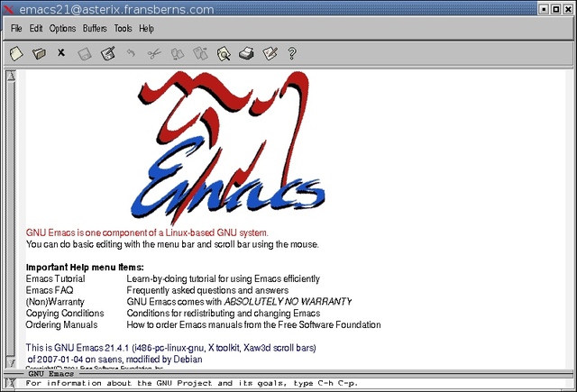Click the Emacs logo image
Image resolution: width=577 pixels, height=392 pixels.
click(x=228, y=148)
